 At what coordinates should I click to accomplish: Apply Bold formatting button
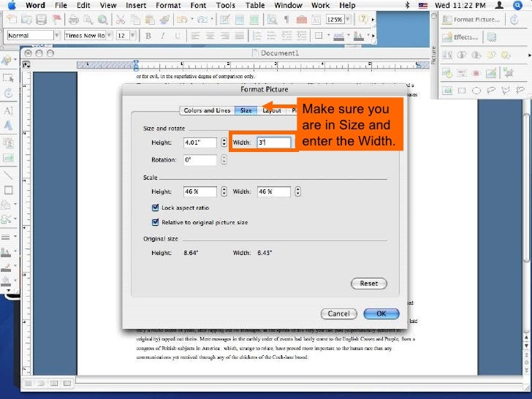pyautogui.click(x=148, y=36)
